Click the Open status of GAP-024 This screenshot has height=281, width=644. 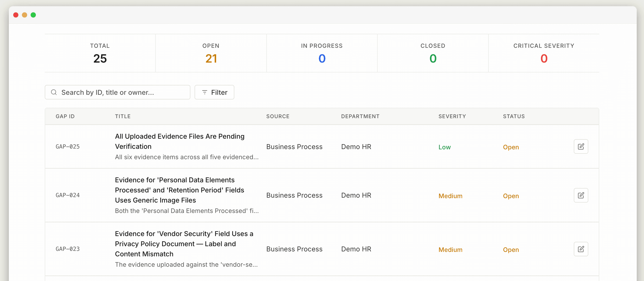pos(511,196)
